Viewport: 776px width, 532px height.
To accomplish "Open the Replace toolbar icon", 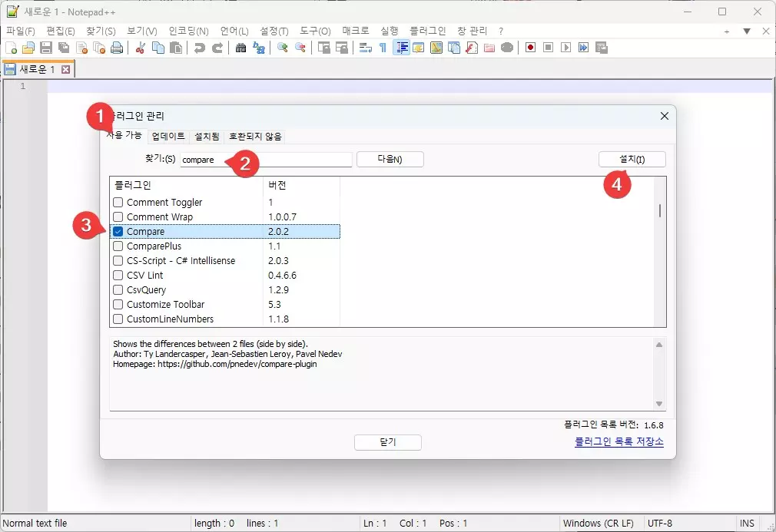I will point(258,48).
